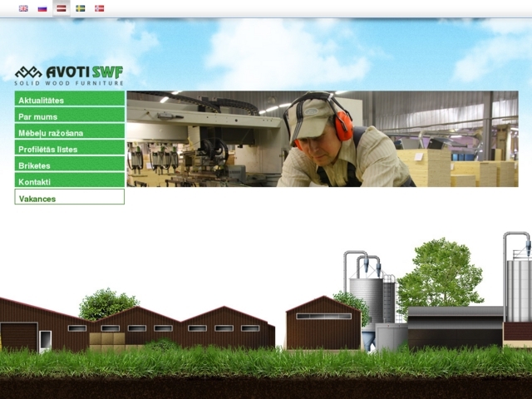Select the Russian flag language icon
Viewport: 532px width, 399px height.
coord(42,8)
